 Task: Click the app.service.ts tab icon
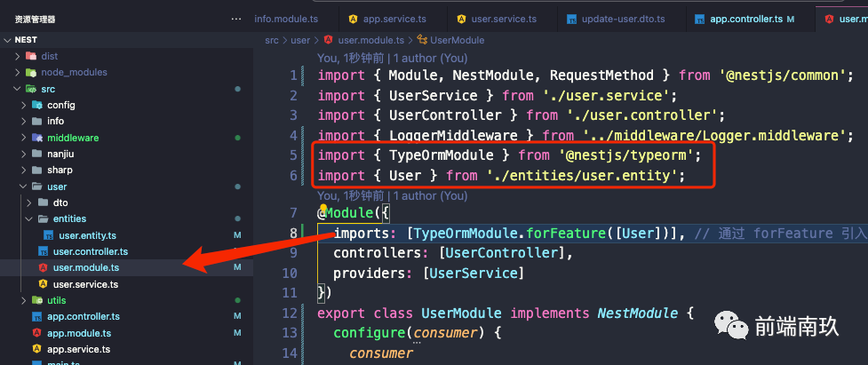pyautogui.click(x=353, y=19)
